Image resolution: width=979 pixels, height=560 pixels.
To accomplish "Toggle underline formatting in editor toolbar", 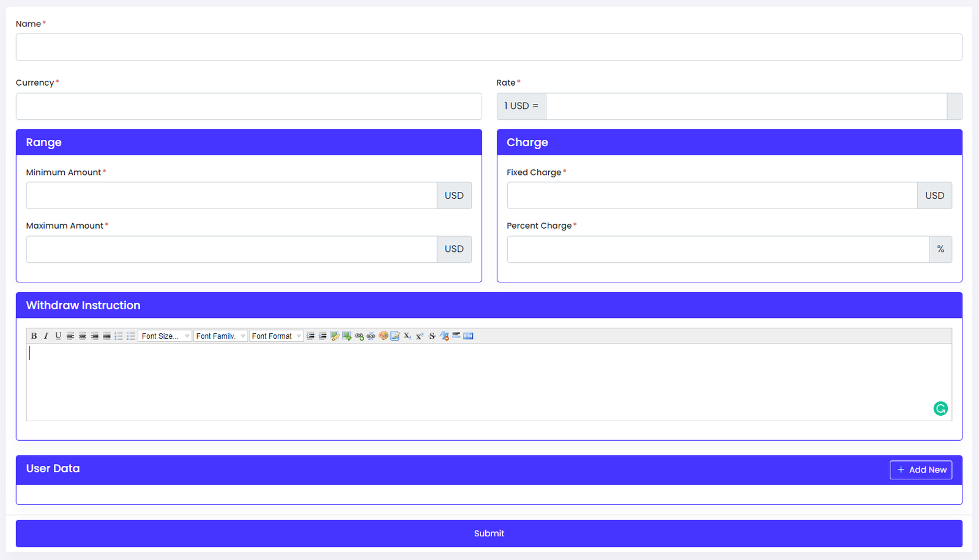I will (58, 336).
